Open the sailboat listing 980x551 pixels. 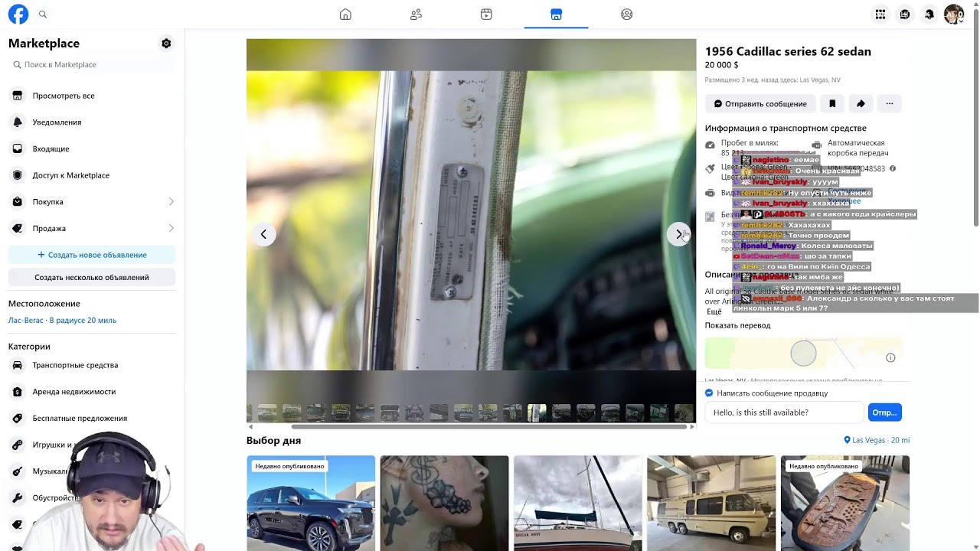(x=578, y=503)
